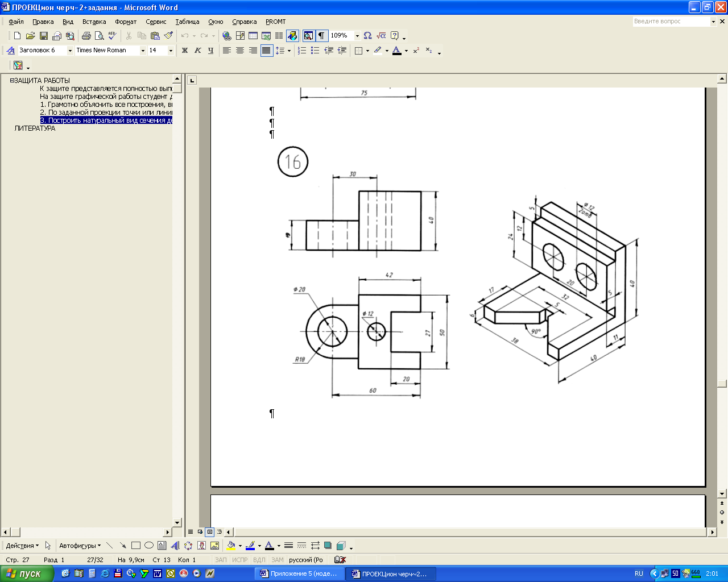The image size is (728, 582).
Task: Open the Действия drawing menu
Action: [22, 546]
